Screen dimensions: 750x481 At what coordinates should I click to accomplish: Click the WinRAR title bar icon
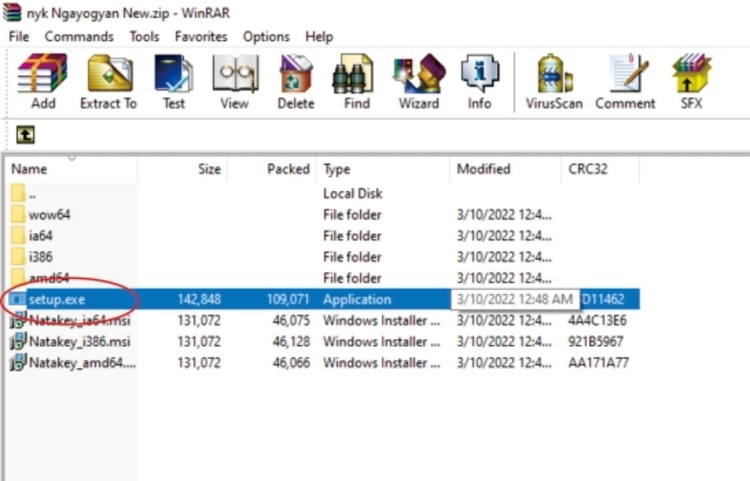[x=12, y=12]
